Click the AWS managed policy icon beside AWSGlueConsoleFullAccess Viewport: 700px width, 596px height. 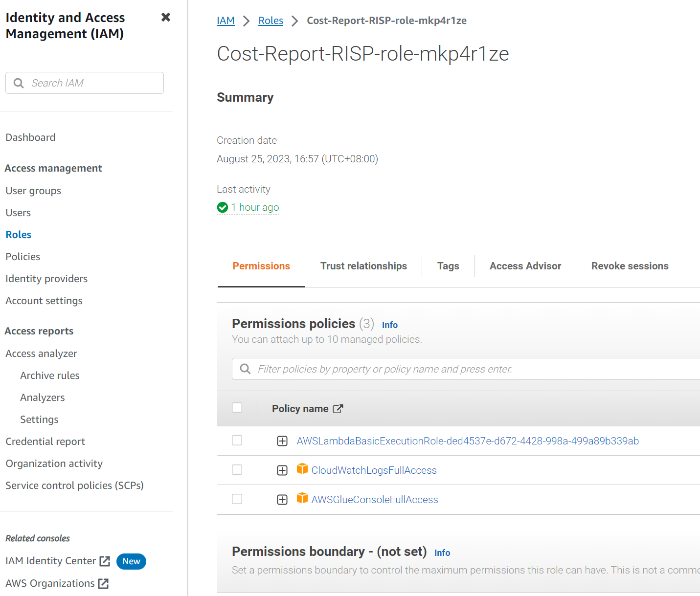click(x=302, y=499)
